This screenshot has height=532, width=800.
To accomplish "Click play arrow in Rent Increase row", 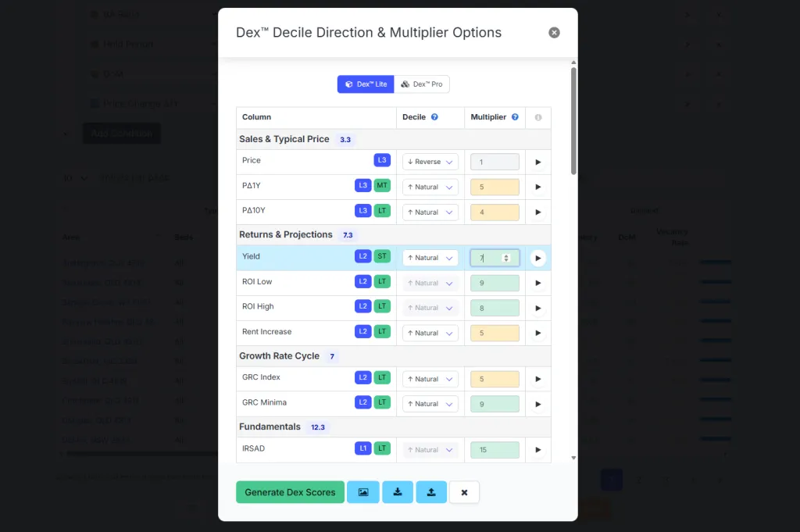I will (537, 333).
